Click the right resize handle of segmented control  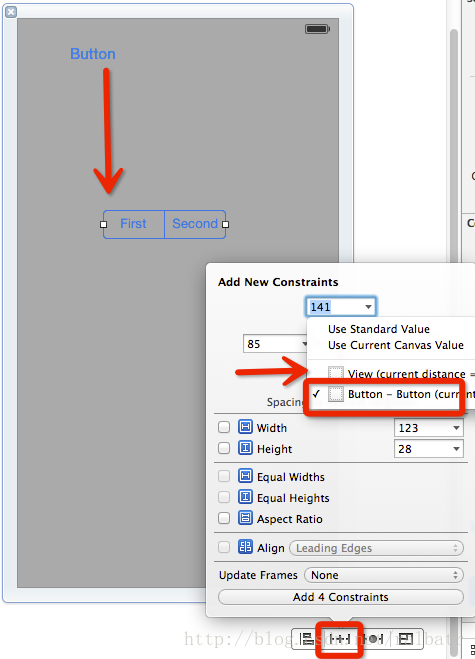pyautogui.click(x=226, y=224)
